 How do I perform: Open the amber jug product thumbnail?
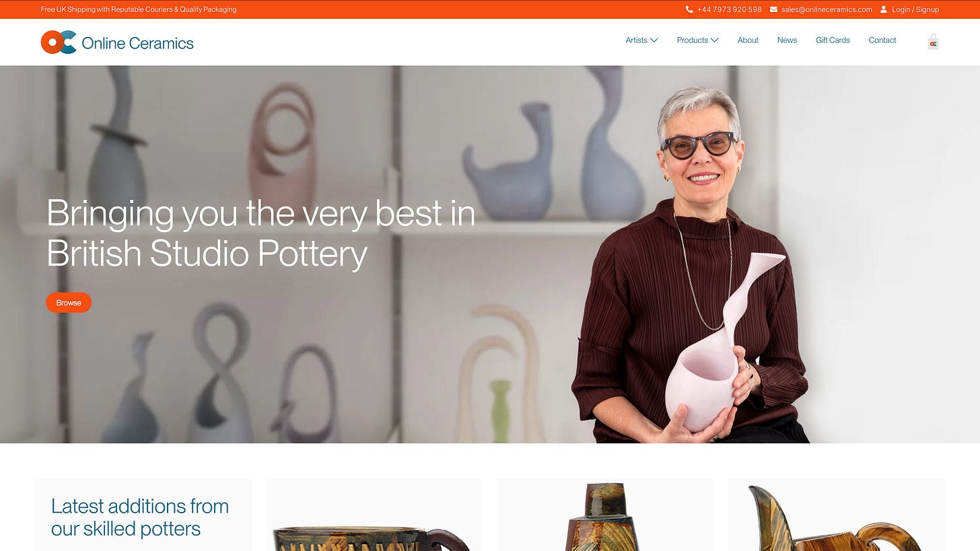(836, 515)
